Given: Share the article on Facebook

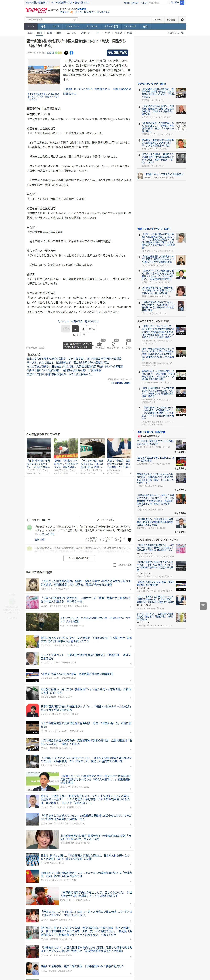Looking at the screenshot, I should coord(71,53).
